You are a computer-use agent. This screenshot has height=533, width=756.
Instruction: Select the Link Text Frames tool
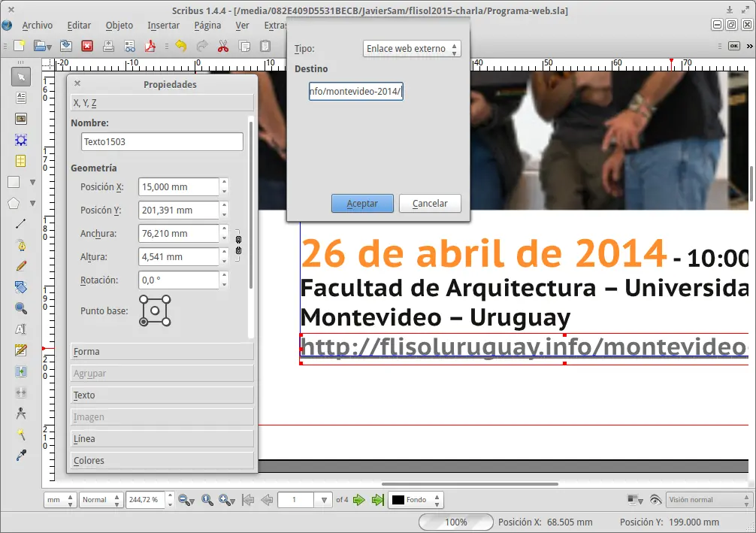point(21,371)
